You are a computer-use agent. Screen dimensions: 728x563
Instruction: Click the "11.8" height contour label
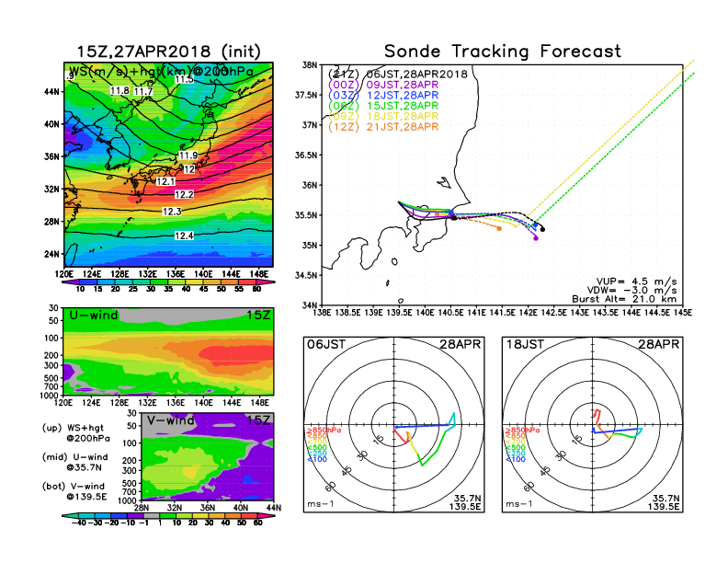tap(119, 90)
